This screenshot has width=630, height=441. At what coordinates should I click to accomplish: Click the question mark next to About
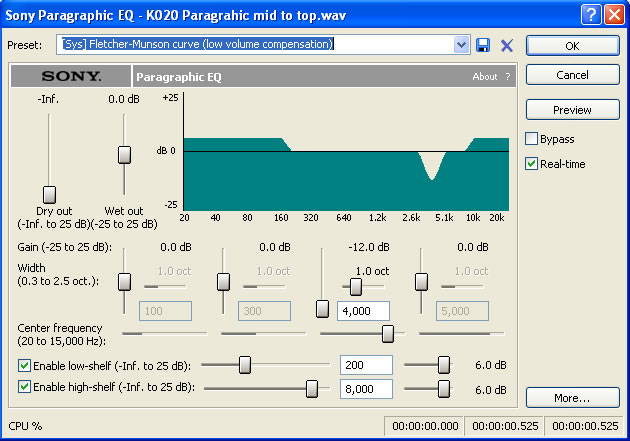(x=508, y=76)
